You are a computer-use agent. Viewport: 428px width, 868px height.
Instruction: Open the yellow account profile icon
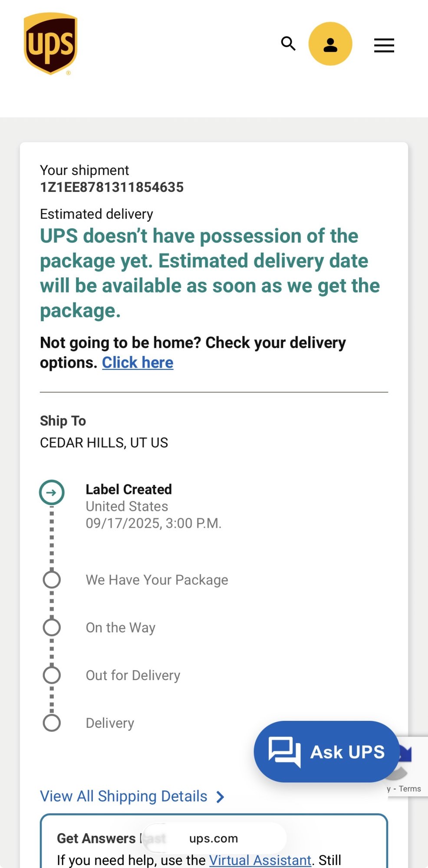click(330, 44)
